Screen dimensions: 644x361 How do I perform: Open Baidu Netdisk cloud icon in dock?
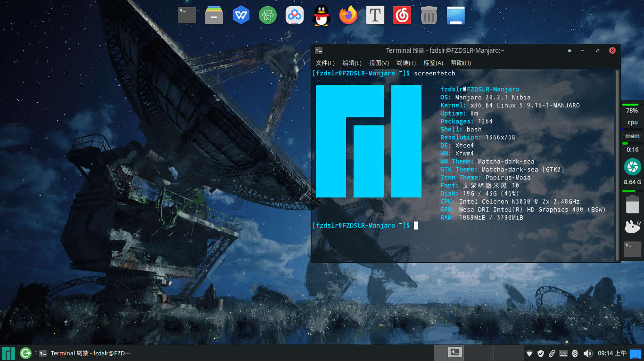(x=294, y=16)
